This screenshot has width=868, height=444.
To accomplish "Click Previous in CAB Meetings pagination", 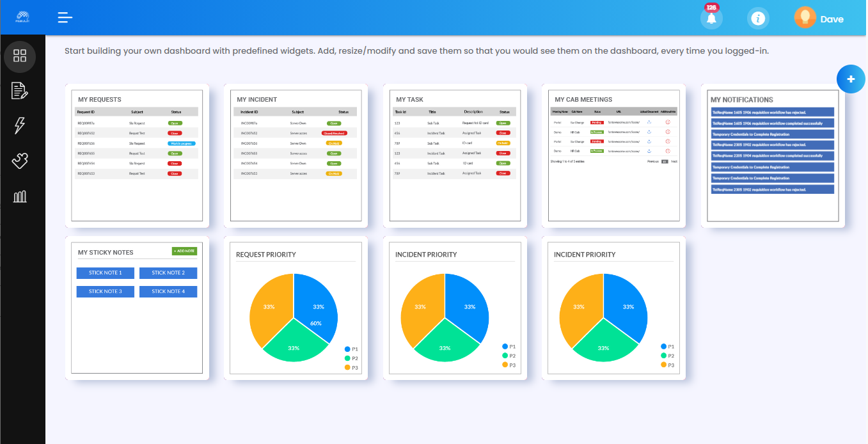I will point(652,161).
